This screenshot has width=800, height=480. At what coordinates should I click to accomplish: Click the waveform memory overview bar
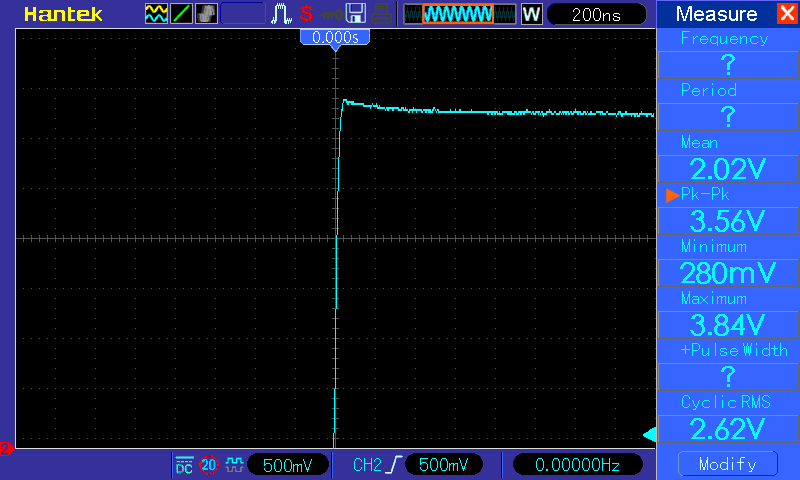click(x=460, y=14)
